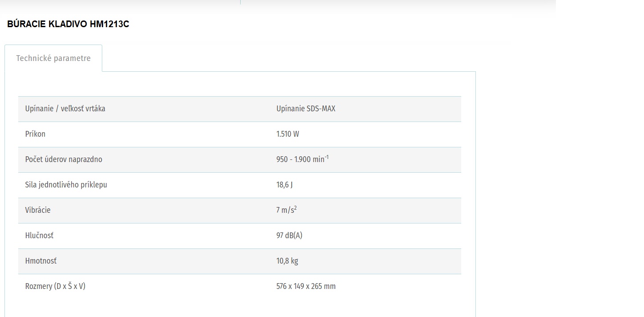Click the Vibrácie row label

coord(38,210)
